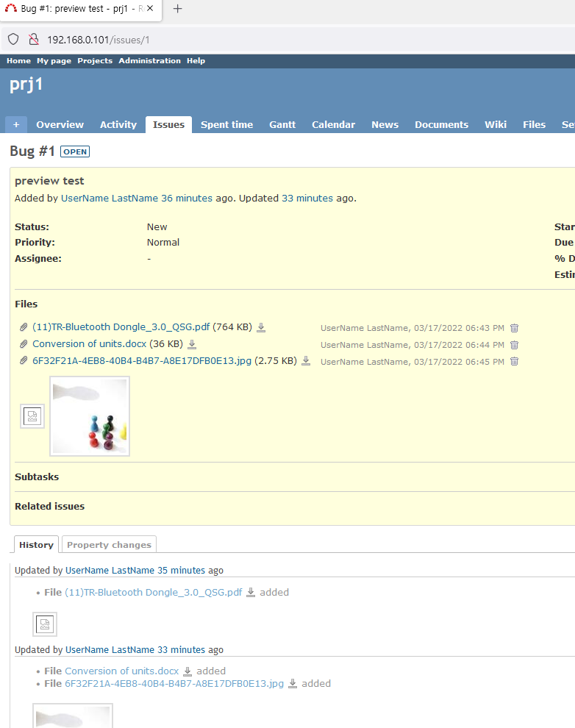Download the 6F32F21A jpg in Files list
This screenshot has width=575, height=728.
(306, 361)
